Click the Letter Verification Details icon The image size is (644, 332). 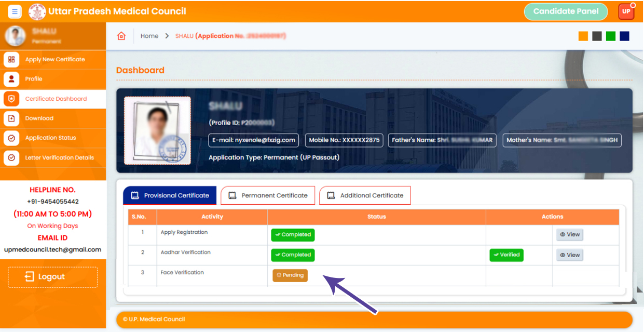[11, 158]
